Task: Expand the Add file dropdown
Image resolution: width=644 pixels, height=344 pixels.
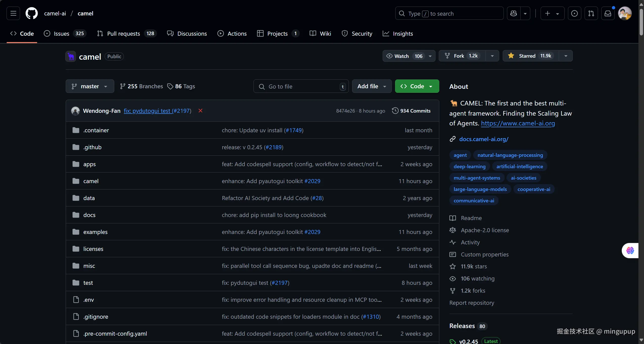Action: click(372, 86)
